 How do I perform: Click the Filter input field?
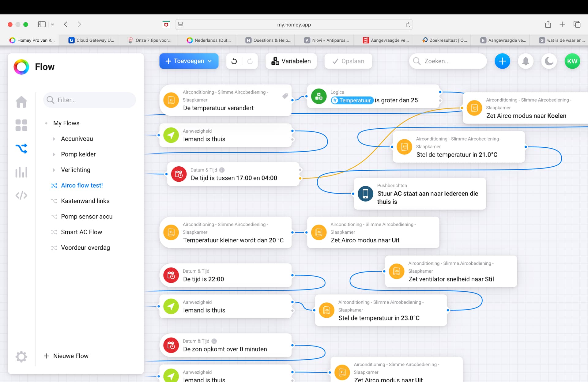tap(89, 100)
